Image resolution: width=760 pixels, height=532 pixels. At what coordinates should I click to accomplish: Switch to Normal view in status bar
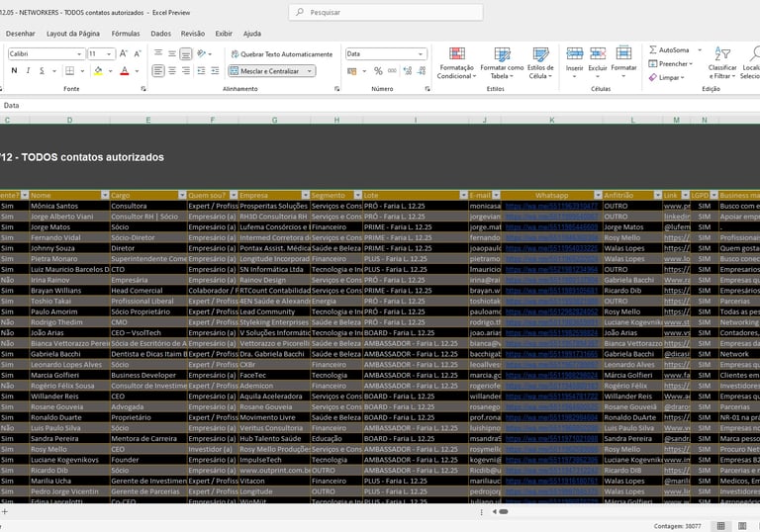click(720, 526)
